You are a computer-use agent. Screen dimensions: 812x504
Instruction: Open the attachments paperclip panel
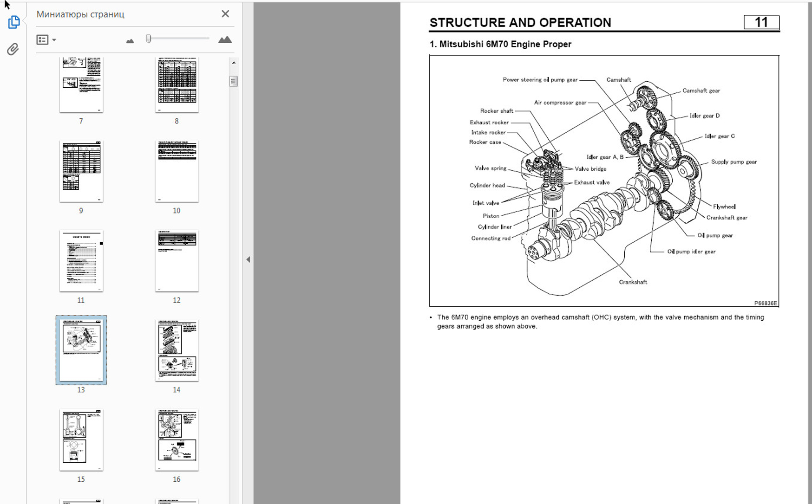[13, 49]
